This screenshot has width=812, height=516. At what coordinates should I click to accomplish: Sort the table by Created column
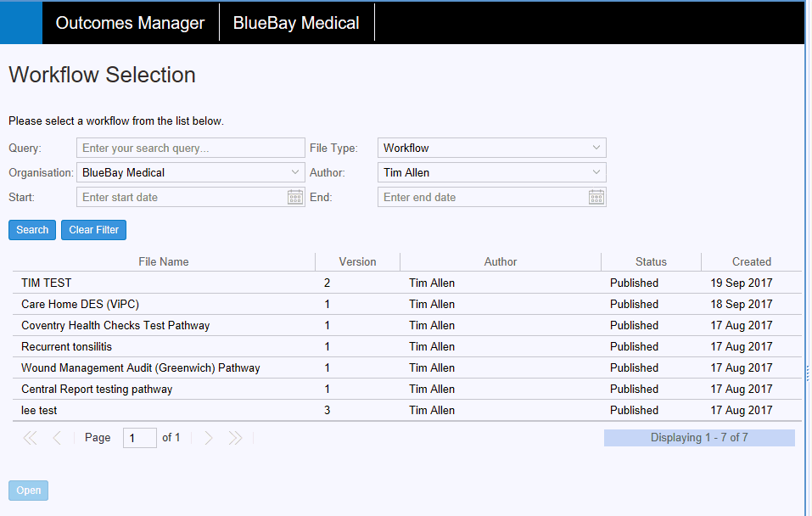751,261
